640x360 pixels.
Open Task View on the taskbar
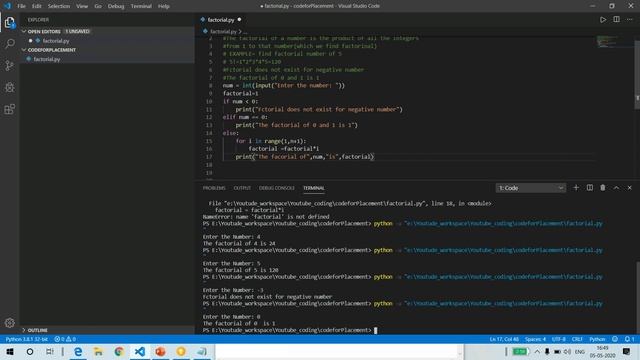coord(50,352)
